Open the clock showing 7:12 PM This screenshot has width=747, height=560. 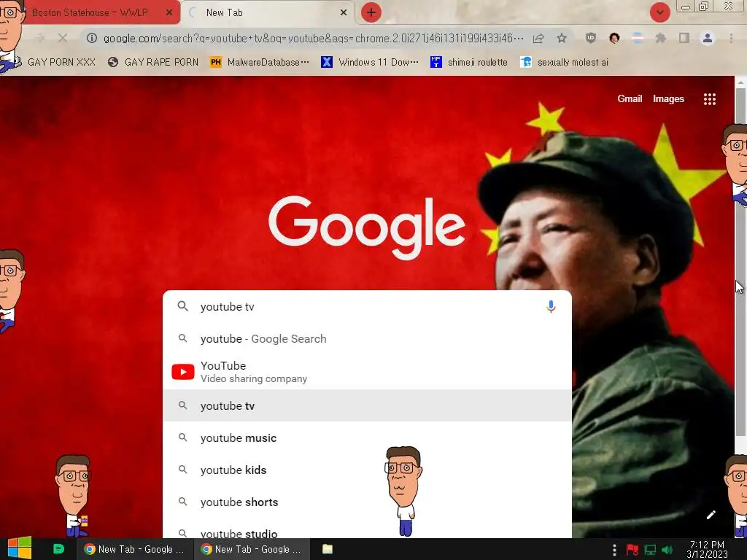pos(707,550)
